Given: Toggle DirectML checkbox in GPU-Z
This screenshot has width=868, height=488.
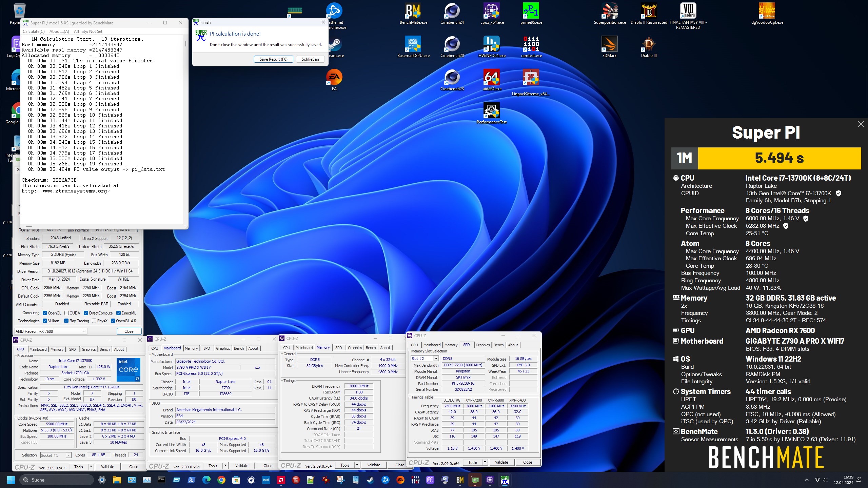Looking at the screenshot, I should [x=118, y=313].
